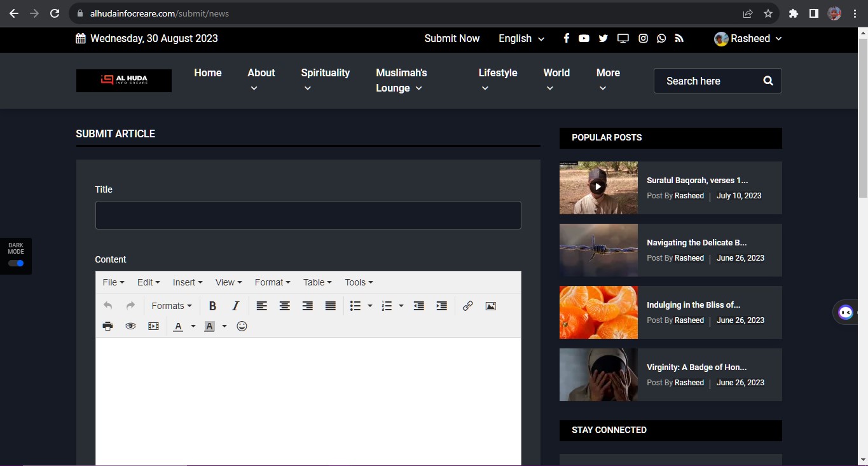Screen dimensions: 868x466
Task: Align text left in editor
Action: (x=261, y=306)
